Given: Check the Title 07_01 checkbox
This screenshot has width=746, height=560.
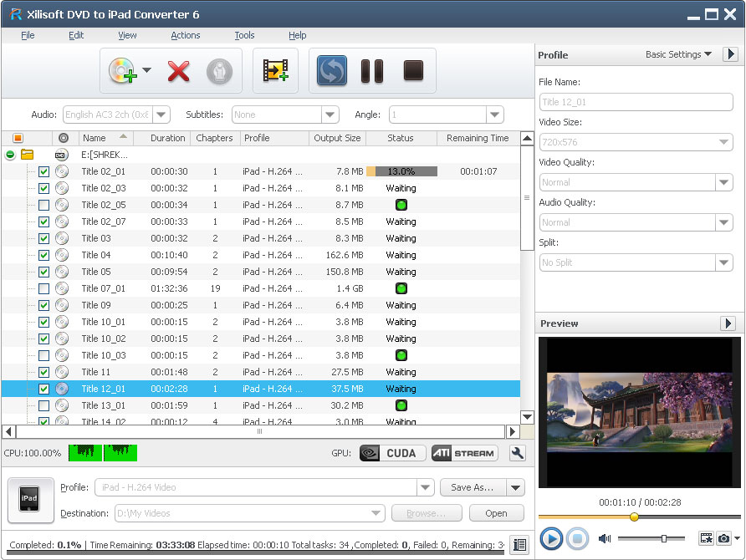Looking at the screenshot, I should [x=43, y=288].
